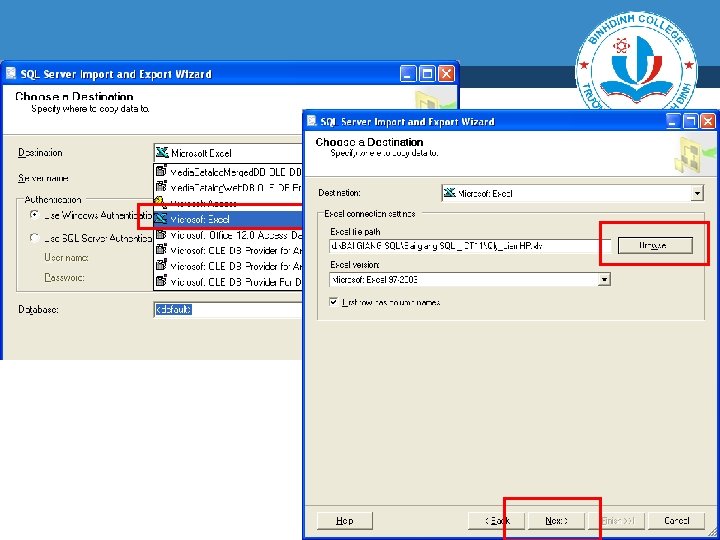This screenshot has width=720, height=540.
Task: Toggle First row has column names checkbox
Action: [x=334, y=302]
